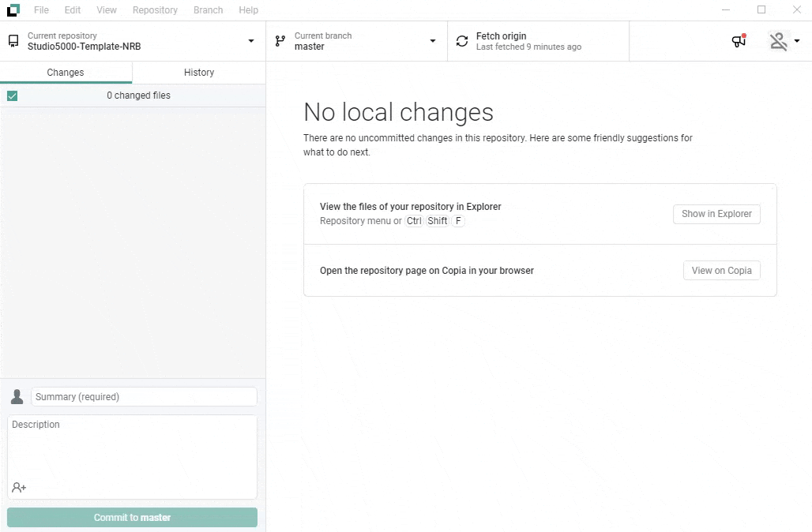Click the repository icon beside Studio5000-Template-NRB
This screenshot has height=532, width=812.
tap(13, 41)
